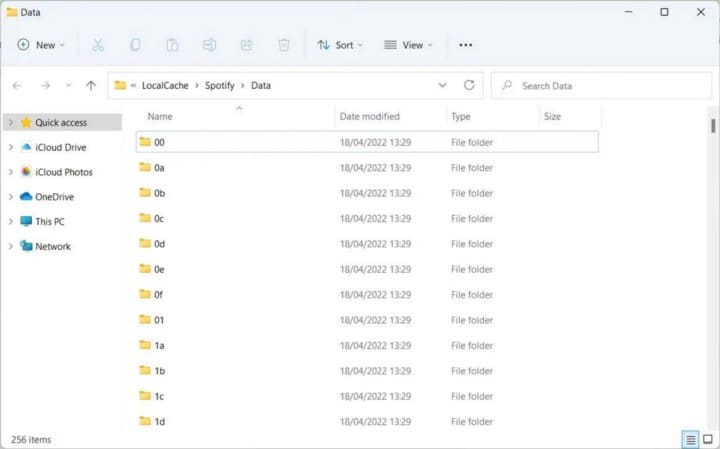Click the Copy icon in toolbar

[x=135, y=45]
